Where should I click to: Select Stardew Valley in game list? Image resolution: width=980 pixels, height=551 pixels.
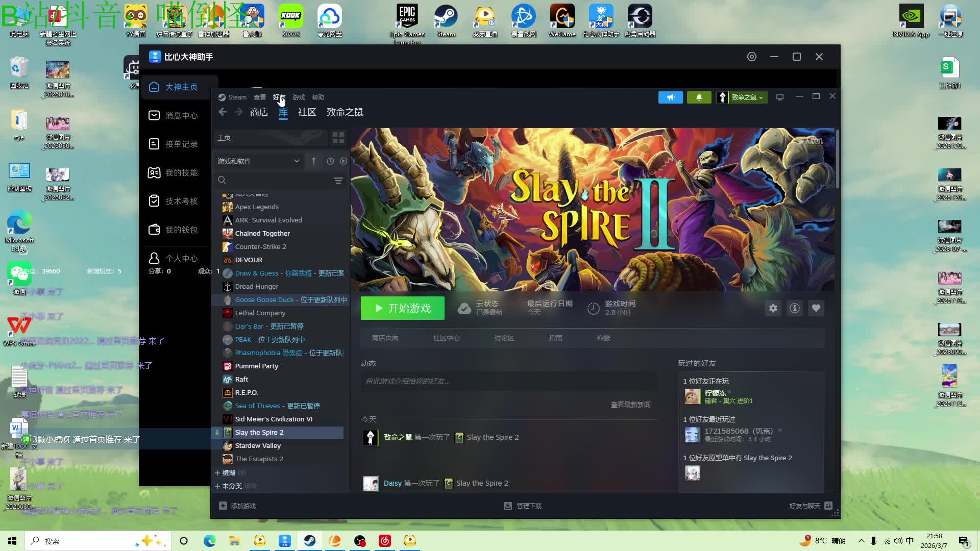pos(258,445)
